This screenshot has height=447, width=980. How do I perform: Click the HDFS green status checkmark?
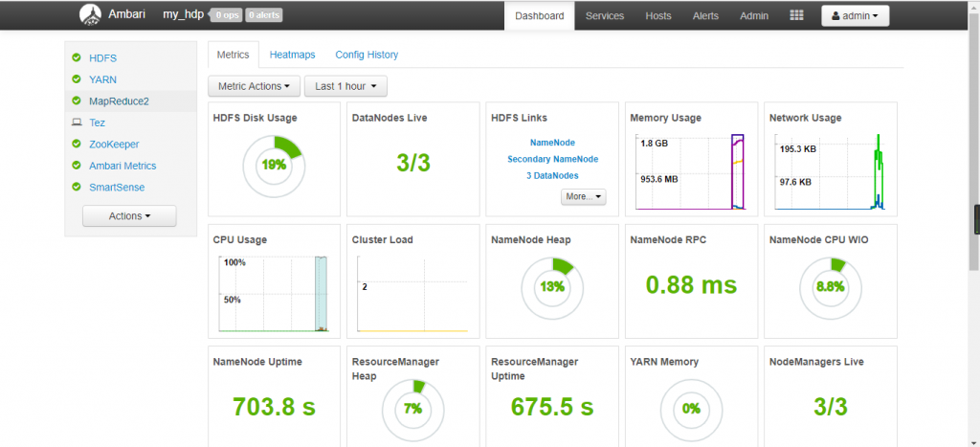77,57
